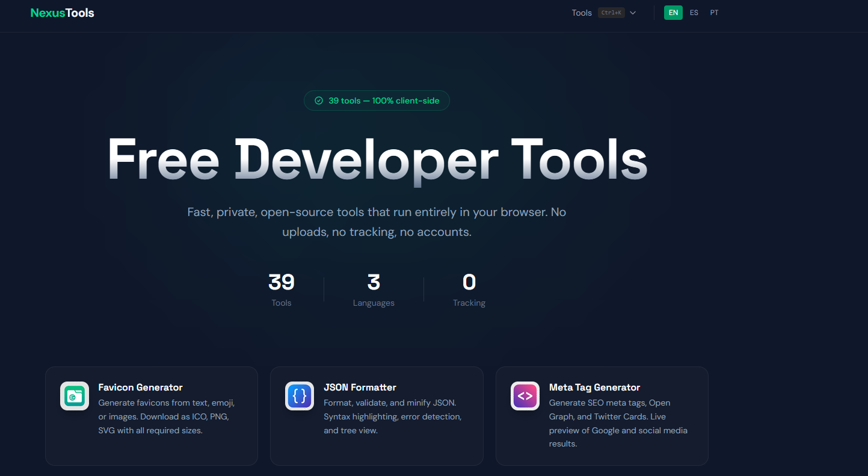Click the 3 Languages stat

pos(374,289)
